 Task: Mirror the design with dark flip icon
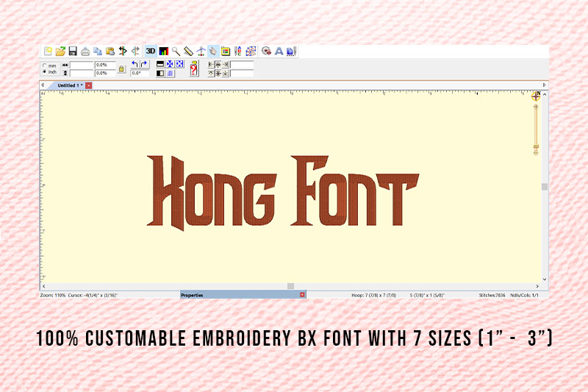pos(123,51)
